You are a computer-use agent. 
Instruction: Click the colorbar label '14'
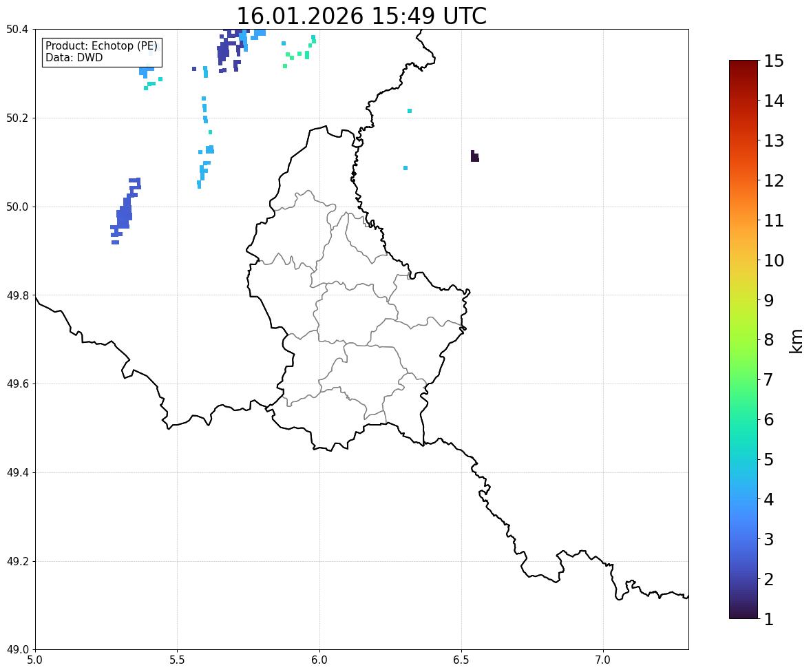pyautogui.click(x=774, y=101)
